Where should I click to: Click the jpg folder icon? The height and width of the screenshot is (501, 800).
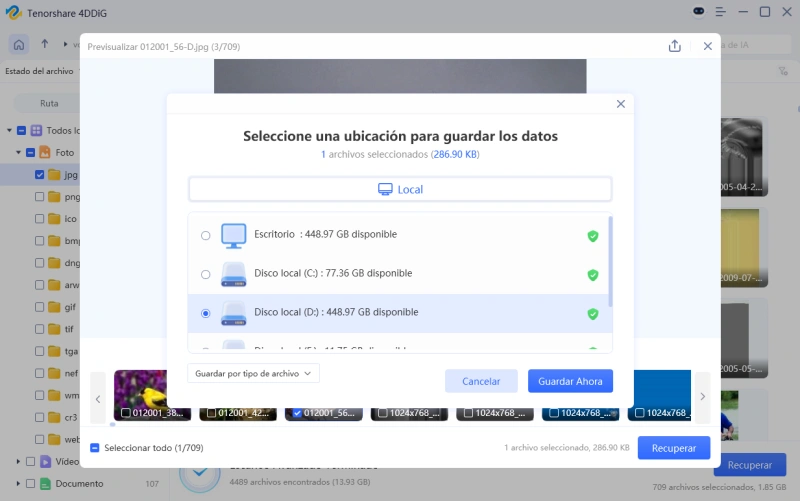54,174
